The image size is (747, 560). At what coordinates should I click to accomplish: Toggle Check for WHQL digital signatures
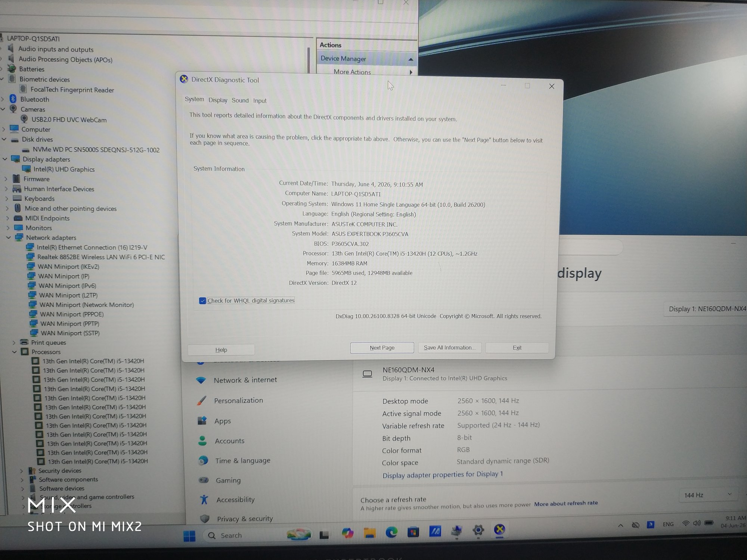(202, 301)
